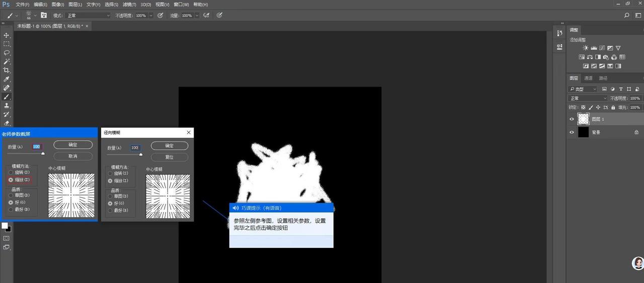
Task: Enable pressure for opacity icon
Action: click(160, 16)
